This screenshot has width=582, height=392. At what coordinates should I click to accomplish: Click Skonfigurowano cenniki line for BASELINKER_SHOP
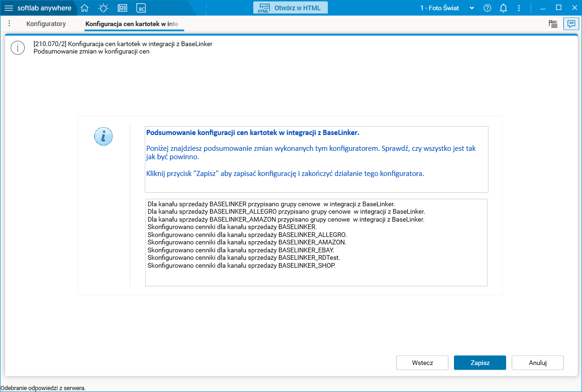point(242,266)
